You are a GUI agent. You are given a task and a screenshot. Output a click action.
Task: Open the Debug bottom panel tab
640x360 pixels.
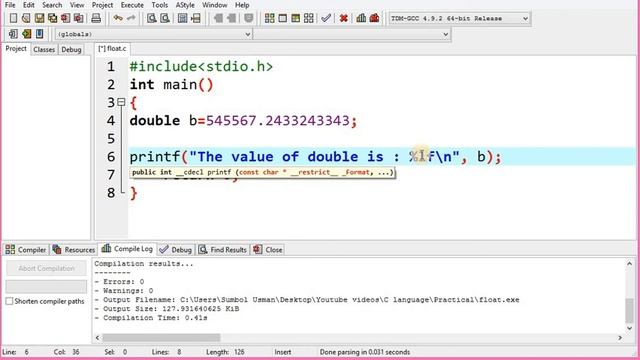coord(176,249)
